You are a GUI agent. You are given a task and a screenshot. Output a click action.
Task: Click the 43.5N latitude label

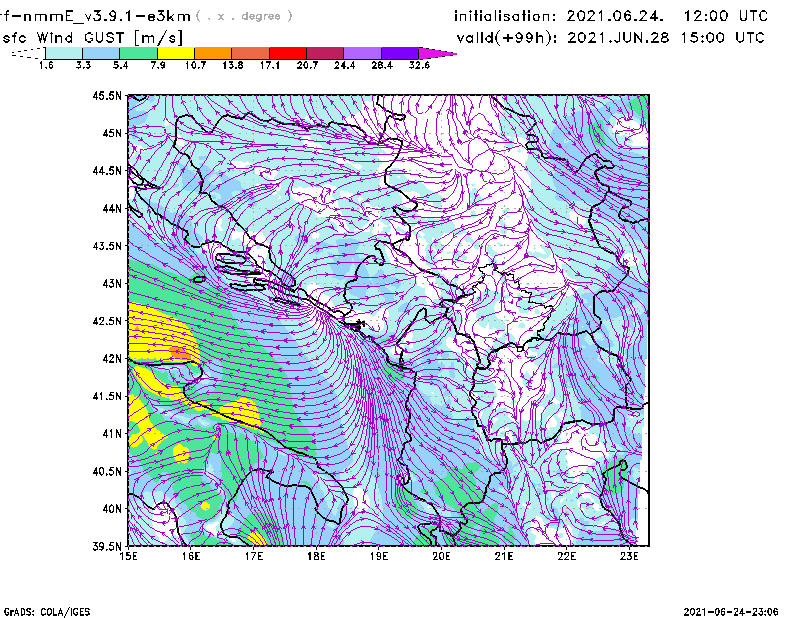point(107,246)
